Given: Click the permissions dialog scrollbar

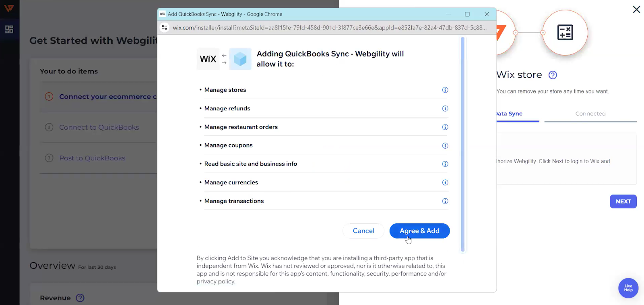Looking at the screenshot, I should pyautogui.click(x=462, y=144).
